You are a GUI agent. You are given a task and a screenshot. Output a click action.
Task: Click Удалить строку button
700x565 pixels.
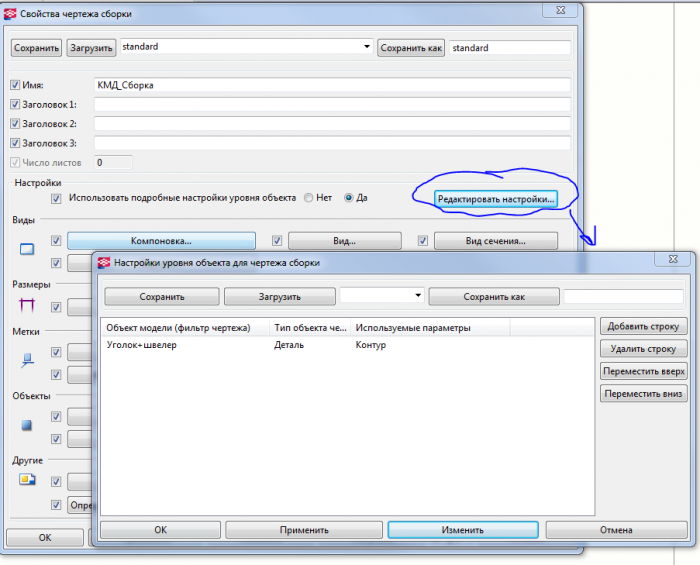[643, 349]
